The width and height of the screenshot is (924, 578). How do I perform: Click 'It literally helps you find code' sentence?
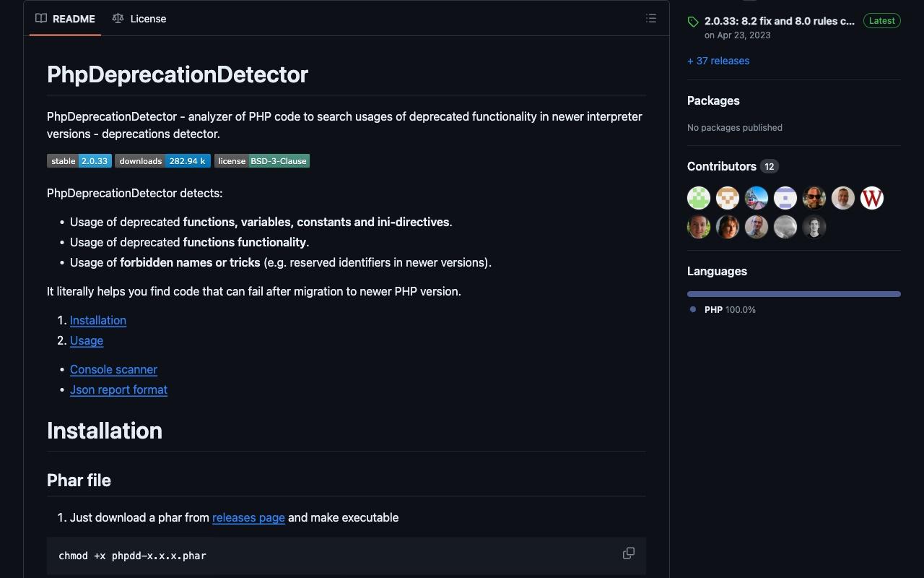tap(254, 291)
